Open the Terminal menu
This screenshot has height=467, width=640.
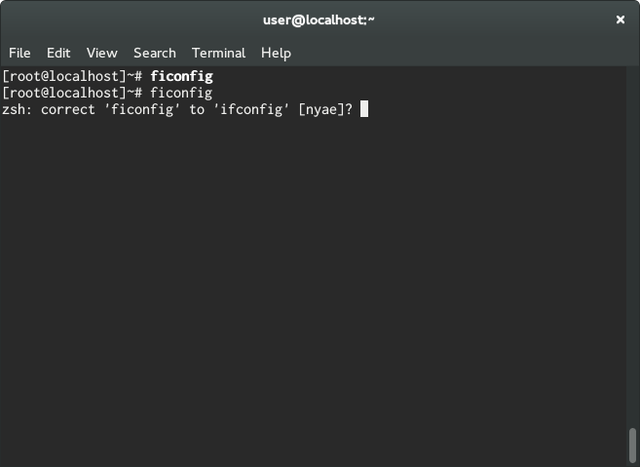(x=219, y=53)
